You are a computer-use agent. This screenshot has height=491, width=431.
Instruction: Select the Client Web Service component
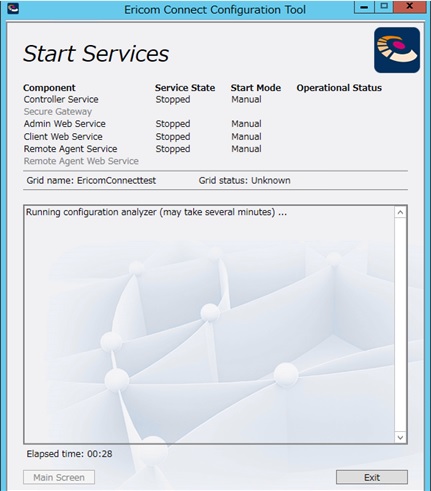pos(63,136)
